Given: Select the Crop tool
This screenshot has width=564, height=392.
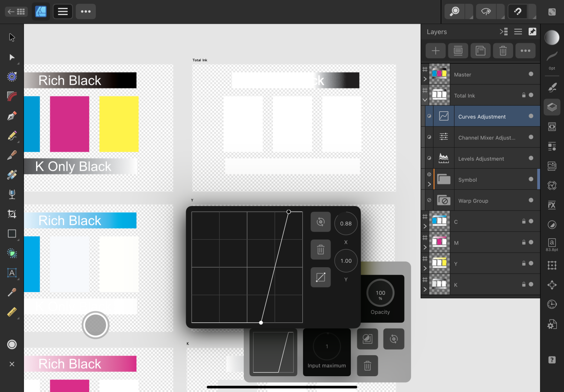Looking at the screenshot, I should click(x=11, y=213).
